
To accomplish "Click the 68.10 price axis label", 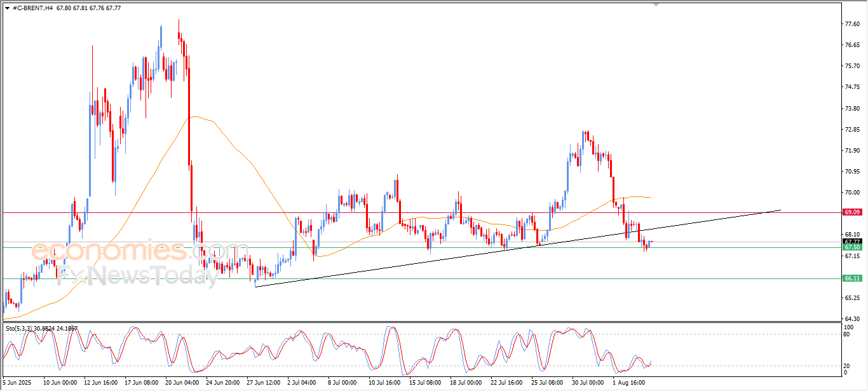I will [x=852, y=235].
